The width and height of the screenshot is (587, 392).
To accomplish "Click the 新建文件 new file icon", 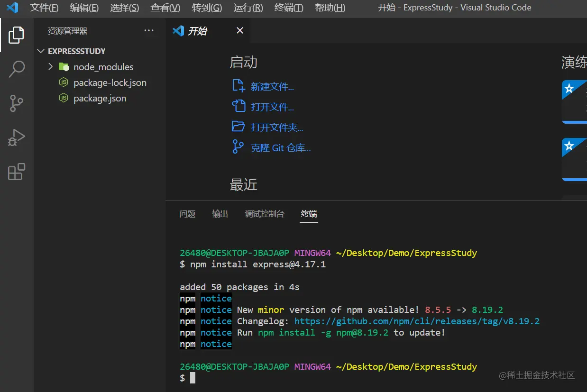I will 238,86.
